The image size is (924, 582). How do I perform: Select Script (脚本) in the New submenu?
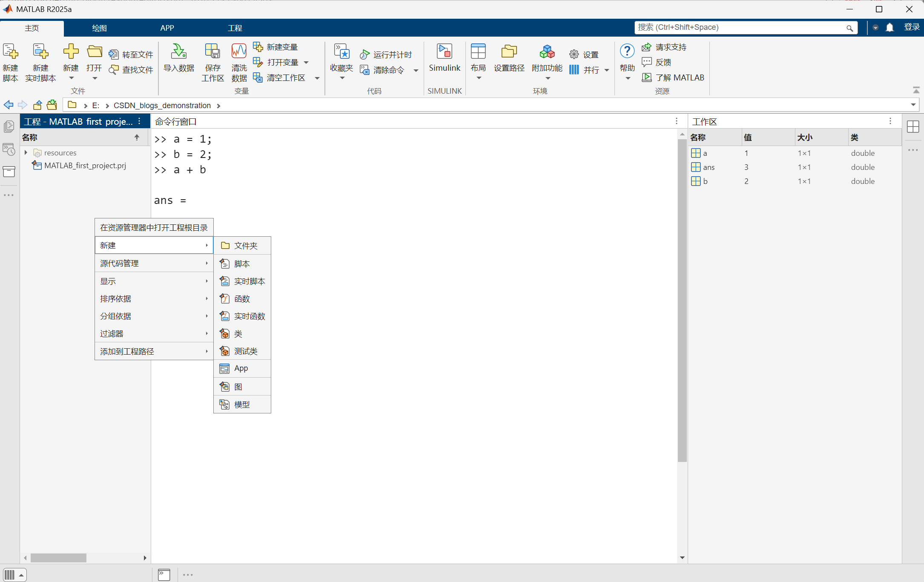[x=242, y=264]
